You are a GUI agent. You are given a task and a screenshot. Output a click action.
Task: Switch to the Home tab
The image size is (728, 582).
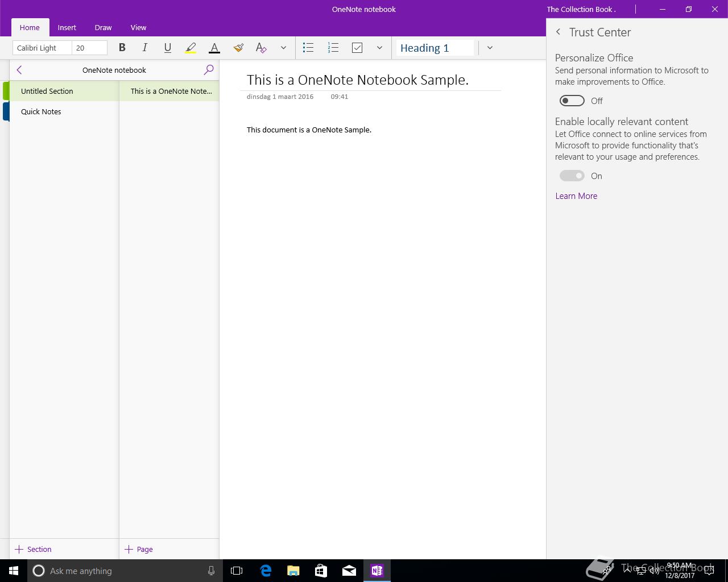click(x=30, y=27)
